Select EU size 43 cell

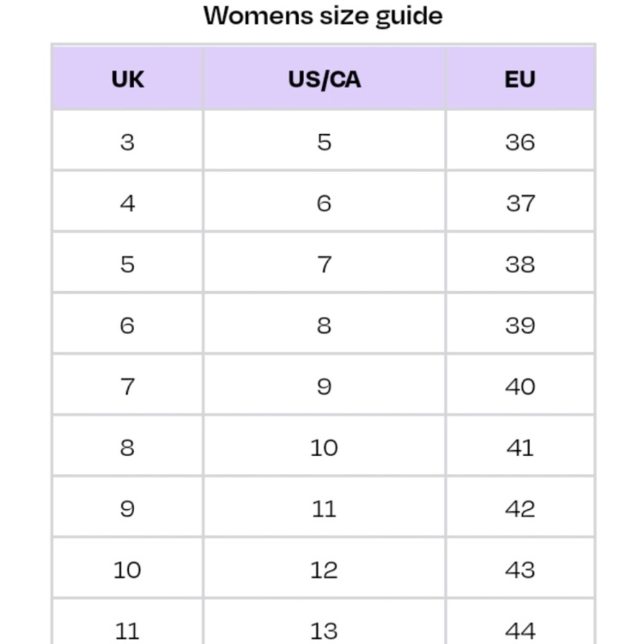click(520, 569)
